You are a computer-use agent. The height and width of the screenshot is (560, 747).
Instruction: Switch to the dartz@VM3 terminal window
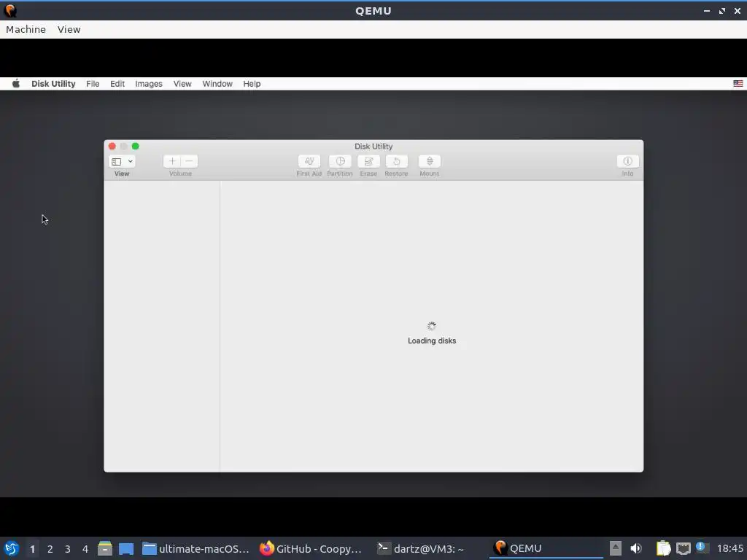click(x=421, y=548)
